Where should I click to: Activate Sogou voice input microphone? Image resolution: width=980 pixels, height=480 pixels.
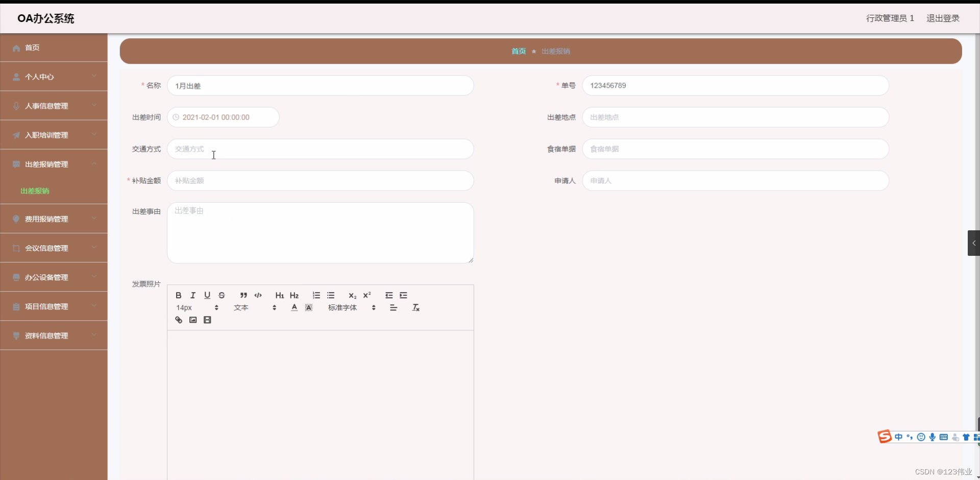pos(933,437)
